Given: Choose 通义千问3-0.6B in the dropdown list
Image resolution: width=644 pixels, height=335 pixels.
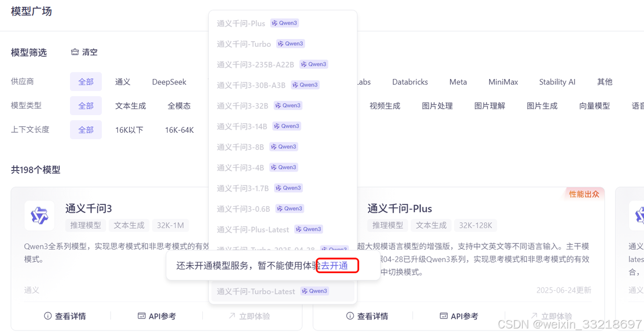Looking at the screenshot, I should pyautogui.click(x=283, y=209).
